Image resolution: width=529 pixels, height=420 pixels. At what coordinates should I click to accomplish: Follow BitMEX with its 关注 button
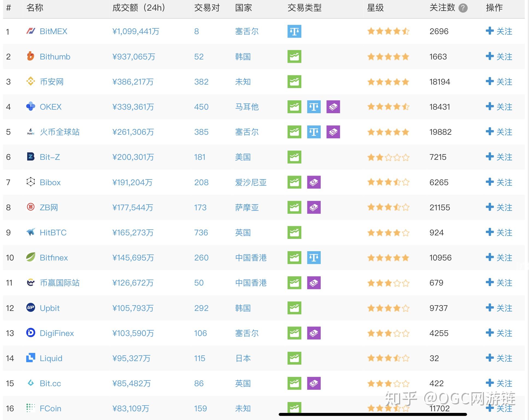pyautogui.click(x=499, y=31)
